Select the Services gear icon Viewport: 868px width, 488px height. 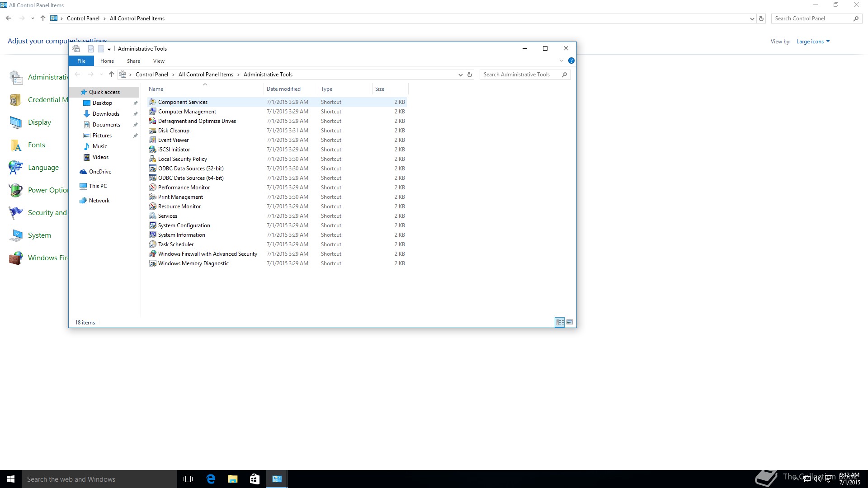tap(153, 216)
